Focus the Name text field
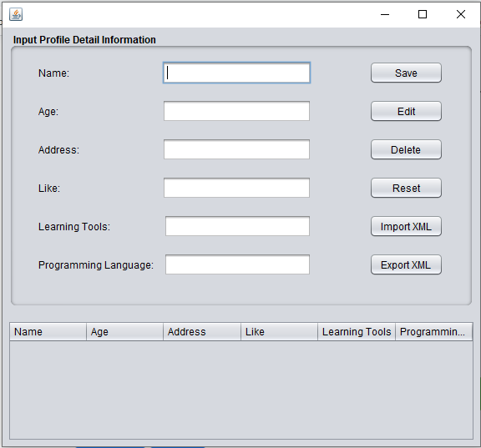This screenshot has height=448, width=481. click(x=236, y=73)
